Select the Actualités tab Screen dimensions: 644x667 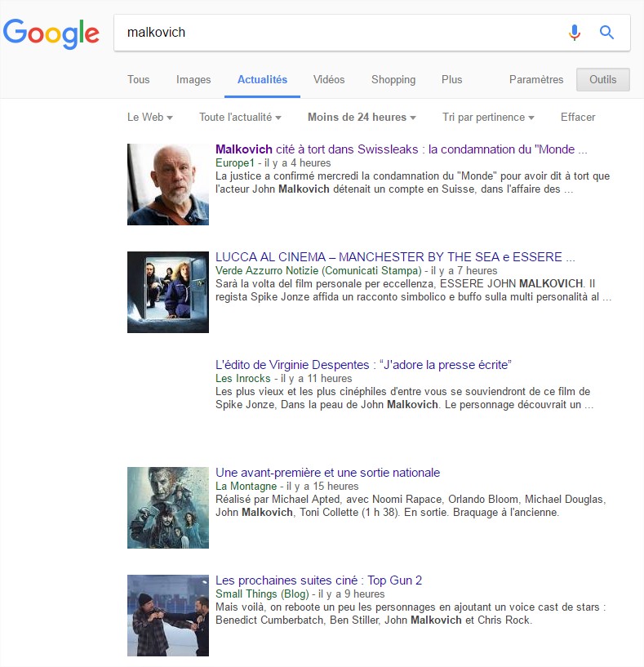click(262, 79)
